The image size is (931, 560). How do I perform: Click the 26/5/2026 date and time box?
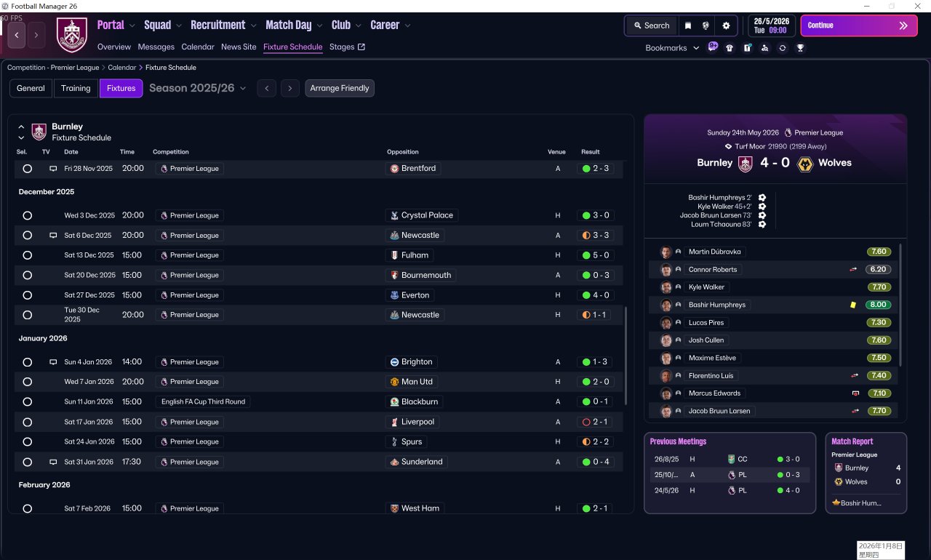[x=772, y=25]
